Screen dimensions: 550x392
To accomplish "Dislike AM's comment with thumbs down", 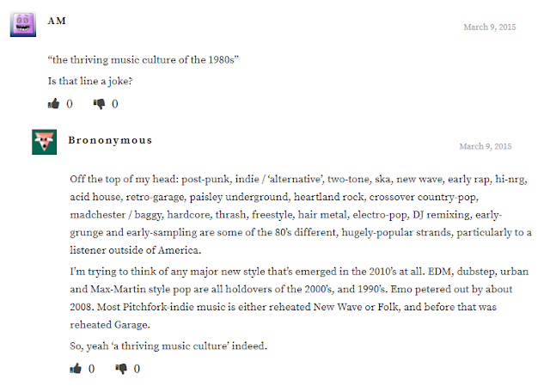I will tap(99, 104).
